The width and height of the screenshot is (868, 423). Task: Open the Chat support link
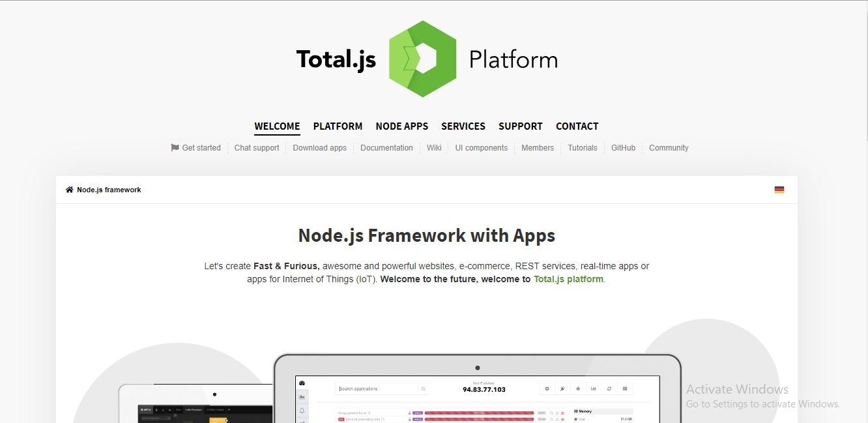pyautogui.click(x=257, y=148)
